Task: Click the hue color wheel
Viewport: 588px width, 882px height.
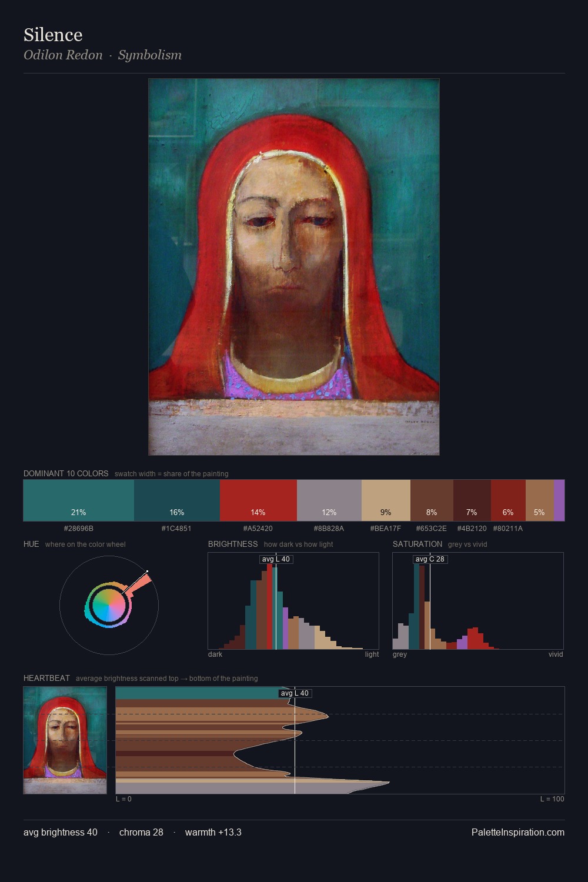Action: click(x=109, y=605)
